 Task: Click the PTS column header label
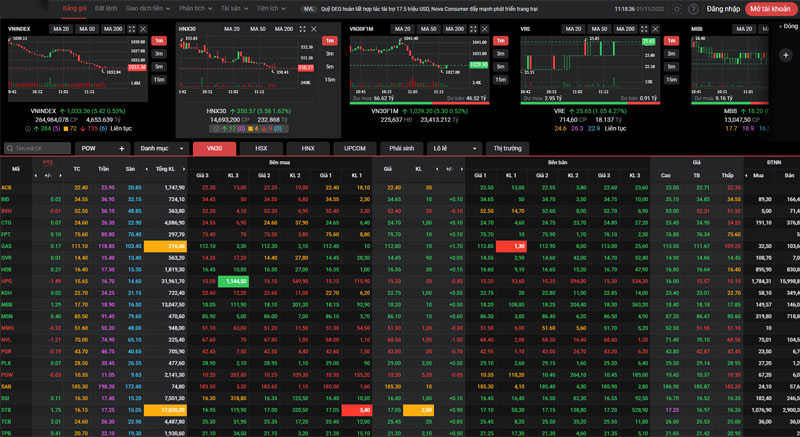point(47,163)
